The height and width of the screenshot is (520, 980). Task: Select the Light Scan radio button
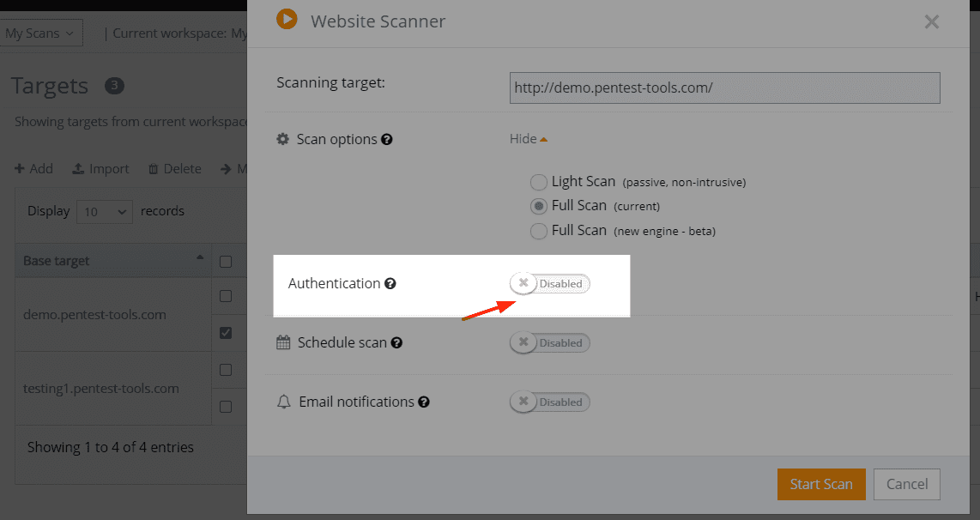point(539,182)
